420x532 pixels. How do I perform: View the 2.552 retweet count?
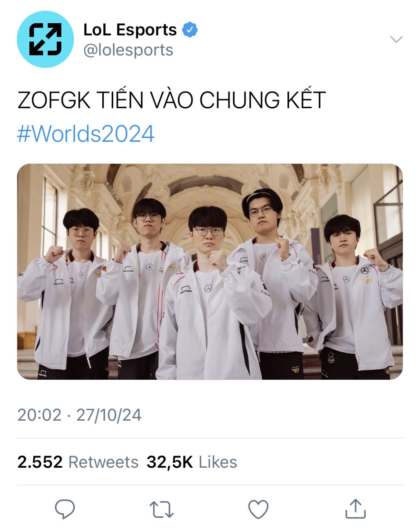pyautogui.click(x=40, y=462)
